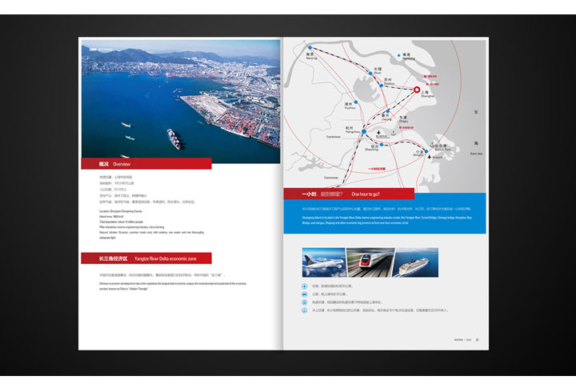Viewport: 576px width, 392px height.
Task: Click the Shanghai label on the map
Action: (427, 96)
